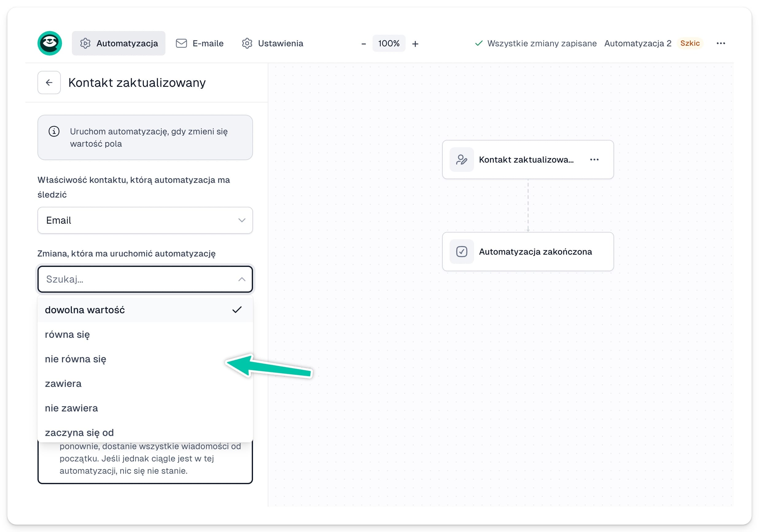Pick the nie zawiera option
Screen dimensions: 759x532
[145, 408]
